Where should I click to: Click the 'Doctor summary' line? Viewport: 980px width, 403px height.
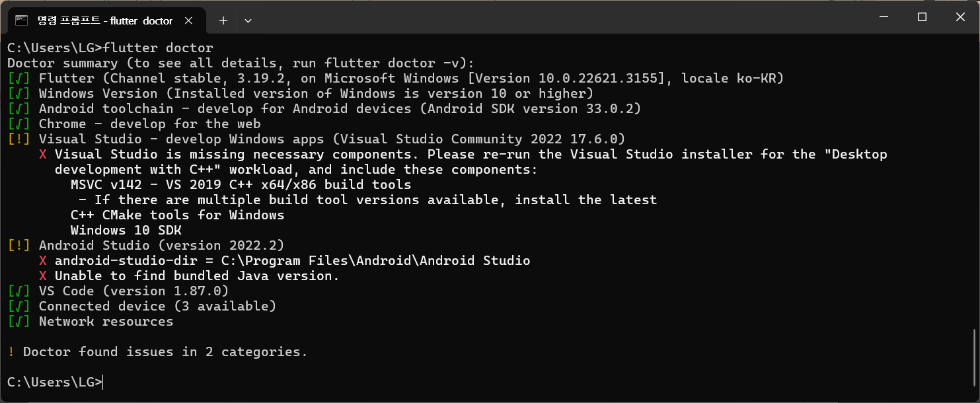tap(241, 63)
